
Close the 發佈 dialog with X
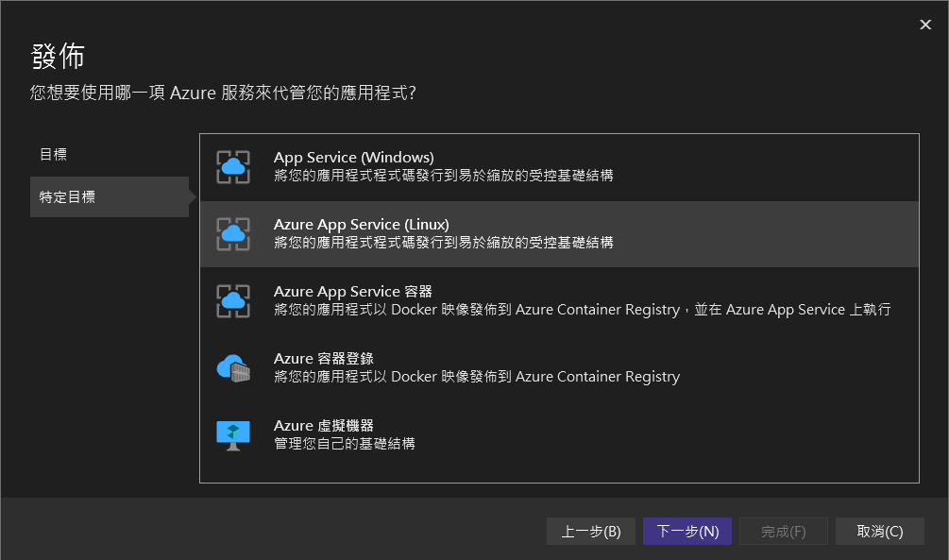925,25
